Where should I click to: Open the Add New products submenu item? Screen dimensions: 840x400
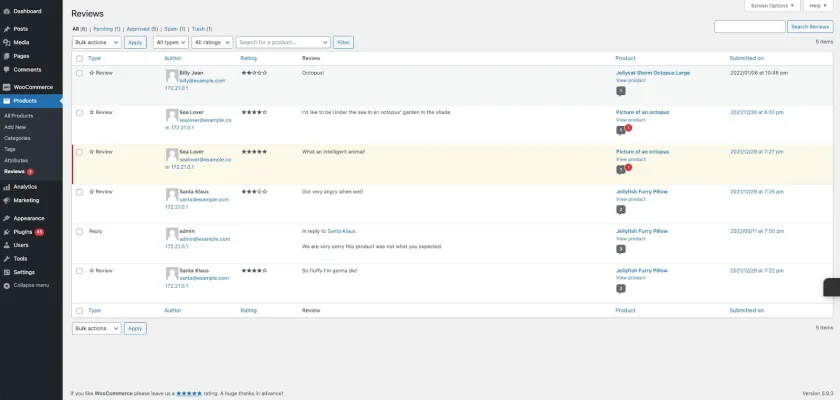[x=15, y=127]
